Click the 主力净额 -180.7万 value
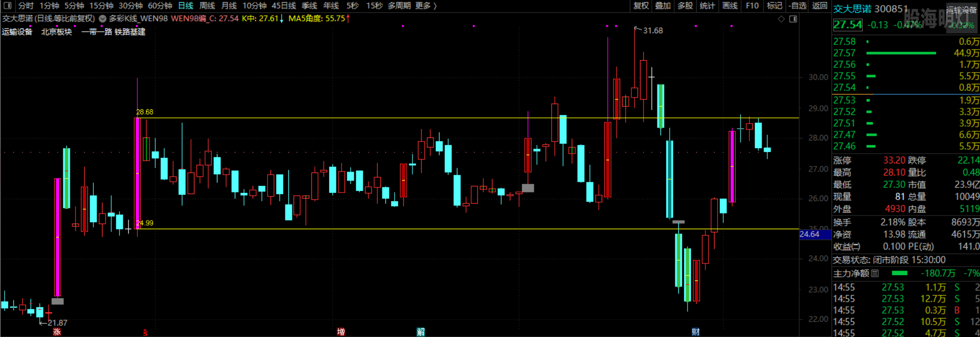 click(938, 273)
